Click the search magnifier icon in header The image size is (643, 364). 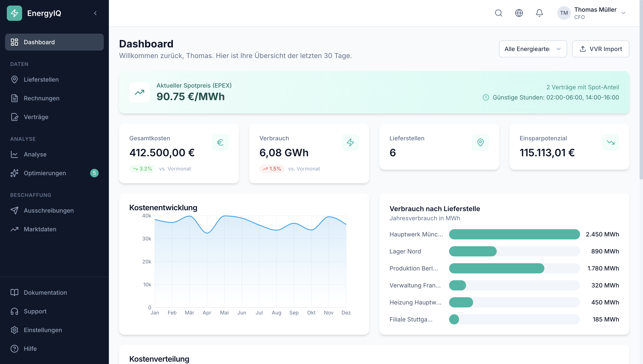coord(498,13)
